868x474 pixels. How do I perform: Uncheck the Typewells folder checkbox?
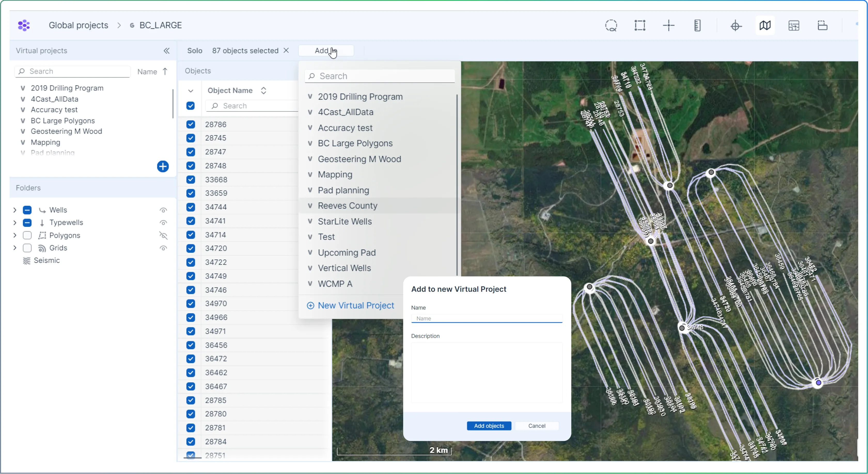[27, 223]
